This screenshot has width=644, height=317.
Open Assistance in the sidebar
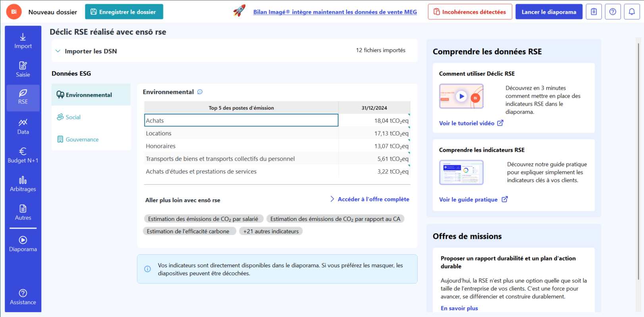(23, 297)
